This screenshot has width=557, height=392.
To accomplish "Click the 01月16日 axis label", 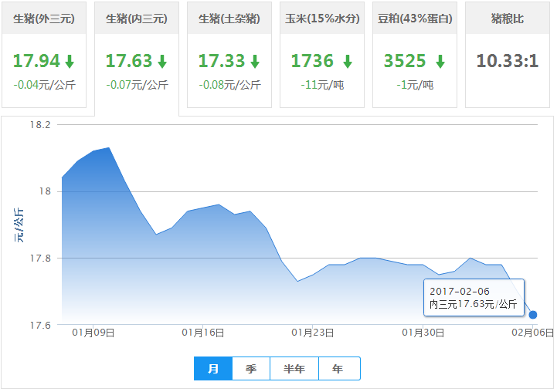I will pos(203,333).
